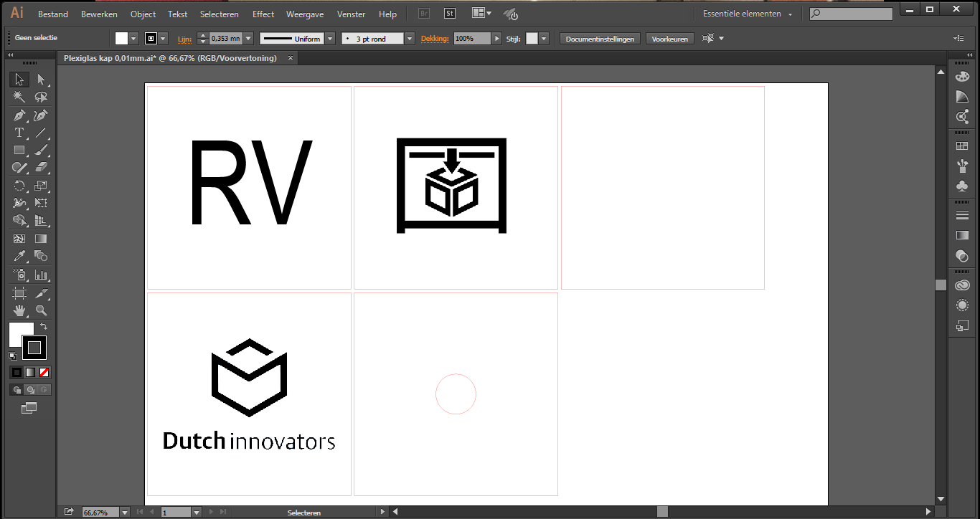Open the Color panel palette icon
Viewport: 980px width, 519px height.
[x=962, y=77]
